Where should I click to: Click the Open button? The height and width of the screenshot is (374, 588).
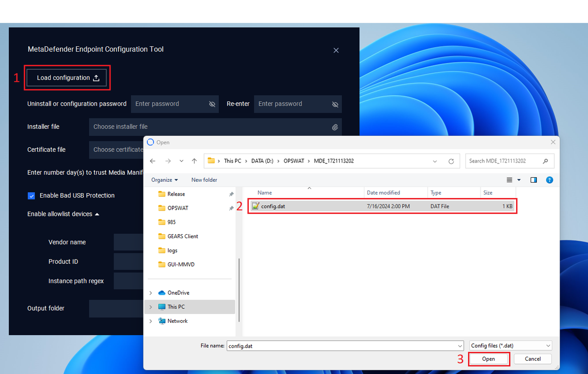tap(489, 359)
